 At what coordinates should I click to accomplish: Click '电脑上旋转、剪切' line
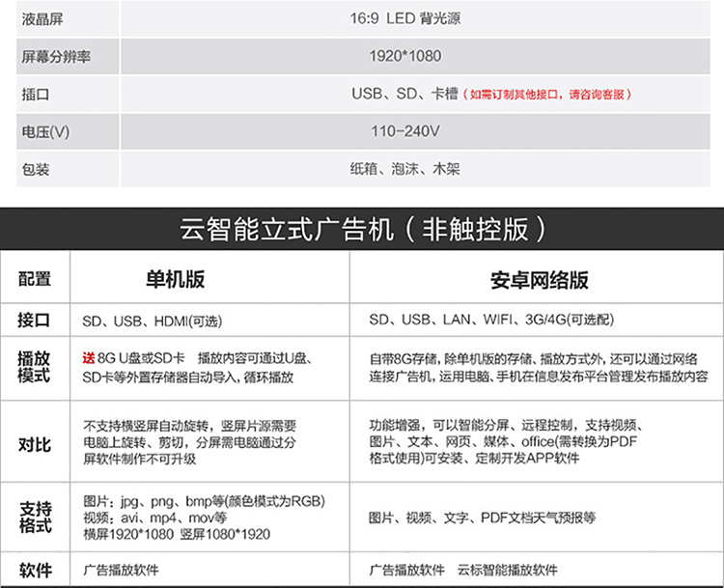click(x=190, y=442)
